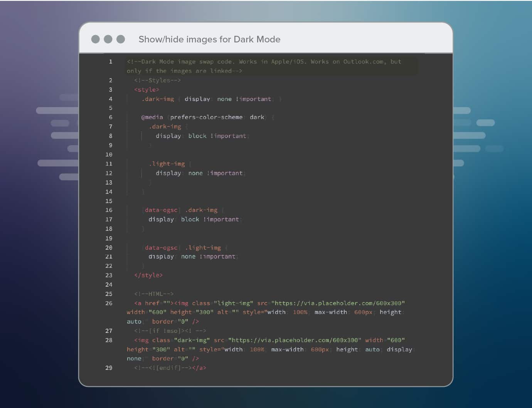Click the third gray window dot
This screenshot has height=408, width=532.
(121, 39)
